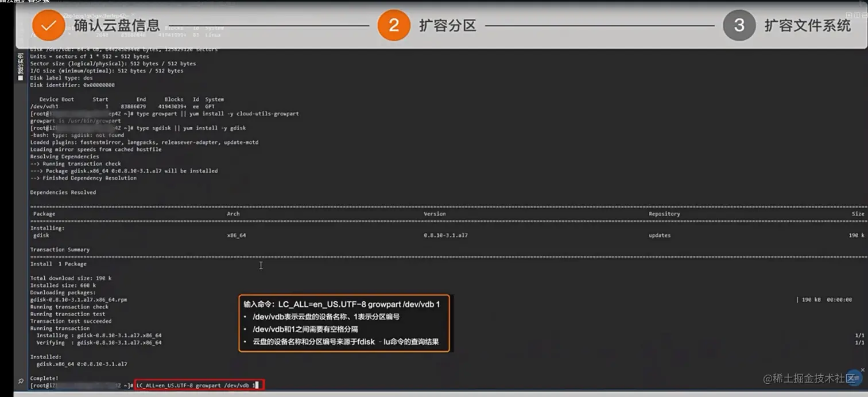This screenshot has width=868, height=397.
Task: Click the 'Transaction Summary' line
Action: tap(60, 250)
